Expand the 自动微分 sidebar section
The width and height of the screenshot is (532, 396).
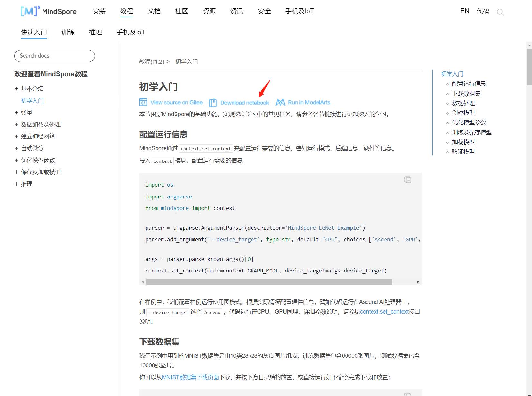pos(16,148)
